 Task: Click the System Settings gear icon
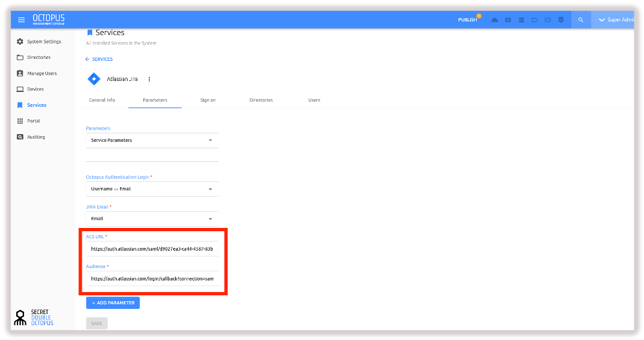pyautogui.click(x=19, y=41)
